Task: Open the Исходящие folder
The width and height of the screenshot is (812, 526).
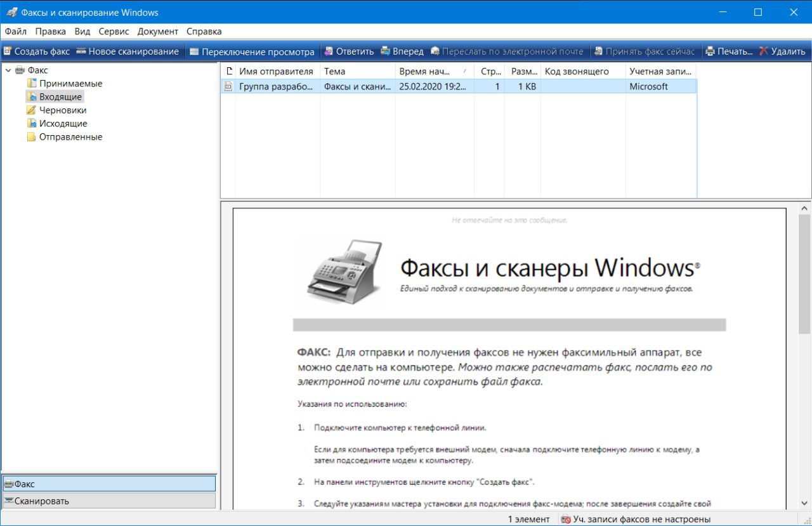Action: [x=63, y=124]
